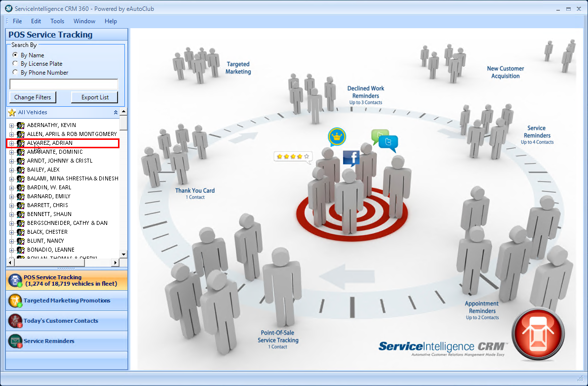Expand the AMARANTE, DOMINIC tree node
588x386 pixels.
point(12,152)
